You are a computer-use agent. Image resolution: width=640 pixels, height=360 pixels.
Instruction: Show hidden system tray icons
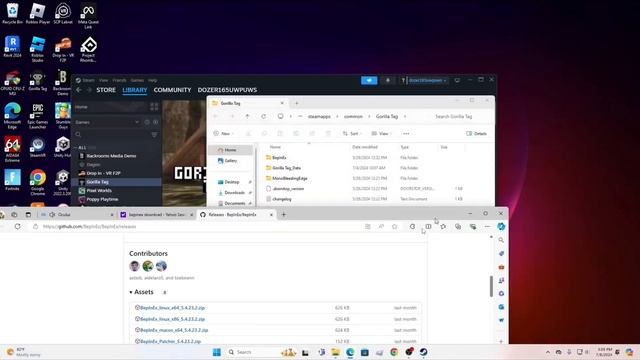click(x=547, y=352)
